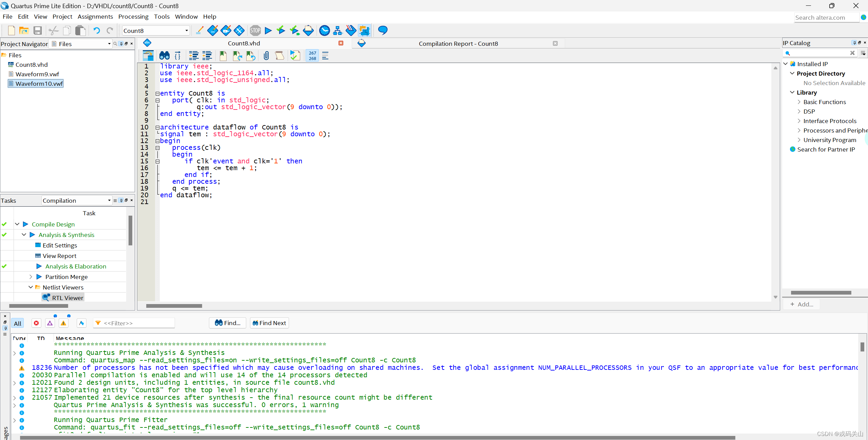Open TimeQuest Timing Analyzer clock icon
Viewport: 868px width, 440px height.
click(324, 31)
